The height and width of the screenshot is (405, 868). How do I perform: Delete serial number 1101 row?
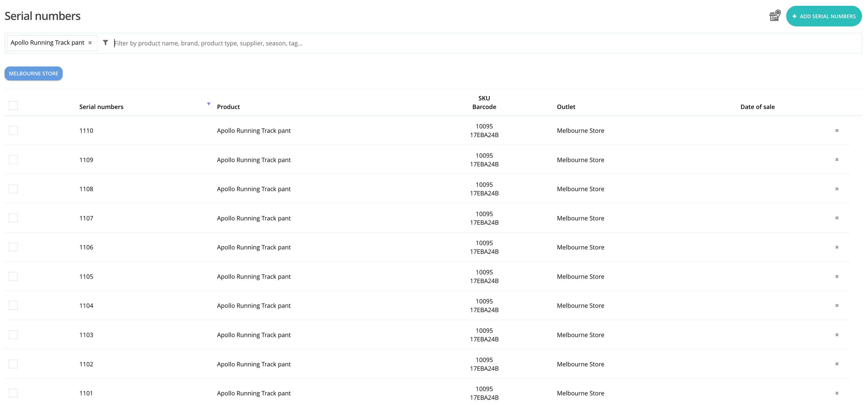point(837,393)
